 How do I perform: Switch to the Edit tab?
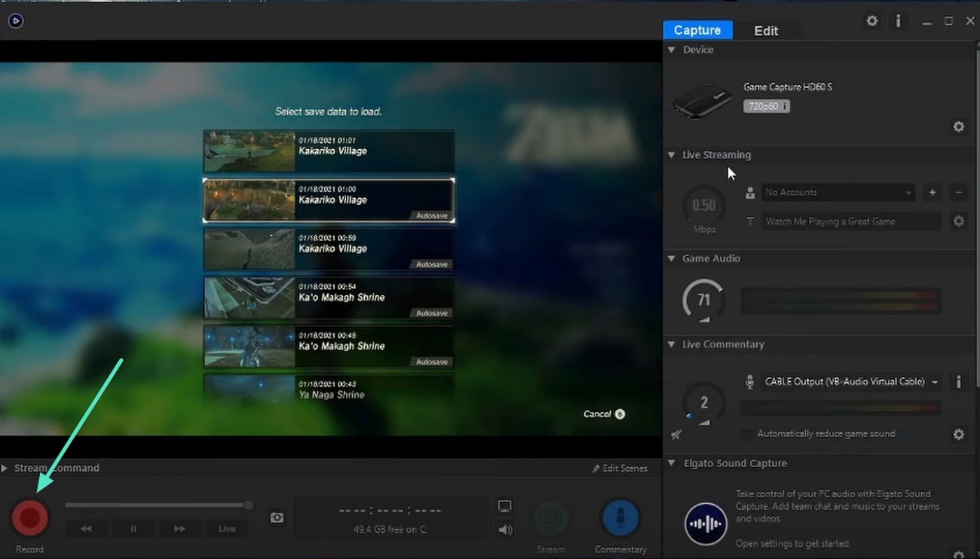pyautogui.click(x=766, y=31)
